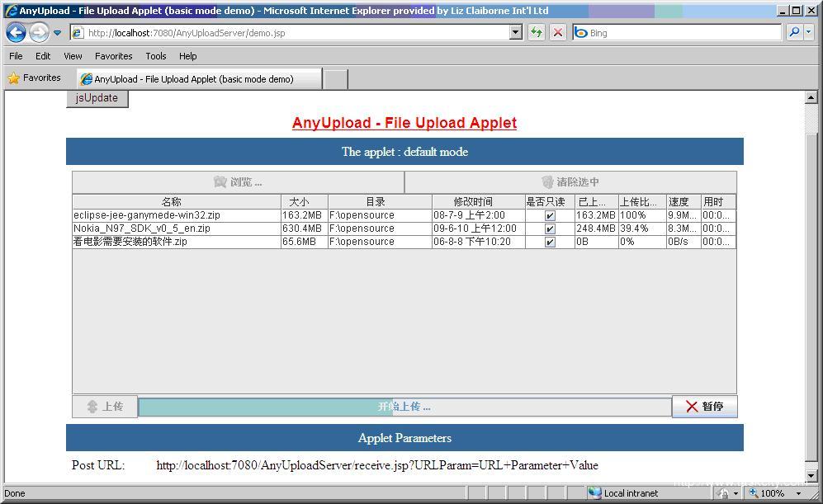Click the 上传 upload button

105,407
